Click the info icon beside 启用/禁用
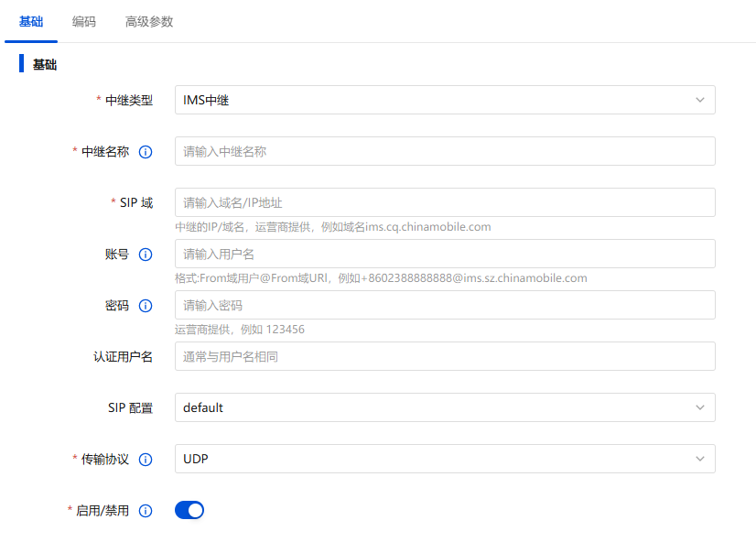This screenshot has height=542, width=756. (145, 511)
